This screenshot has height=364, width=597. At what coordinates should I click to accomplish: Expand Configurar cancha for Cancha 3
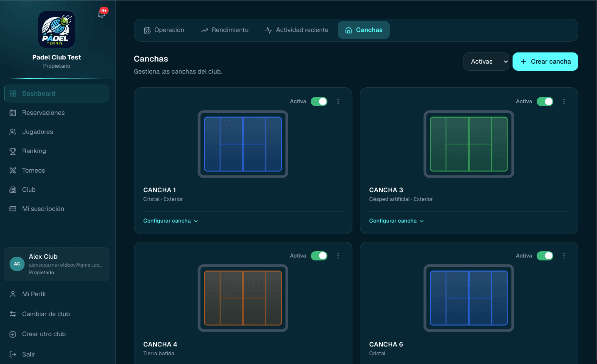396,221
